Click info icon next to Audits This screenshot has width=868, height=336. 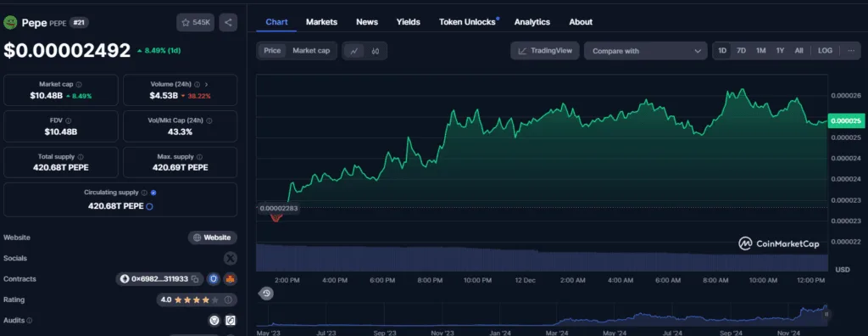click(30, 321)
